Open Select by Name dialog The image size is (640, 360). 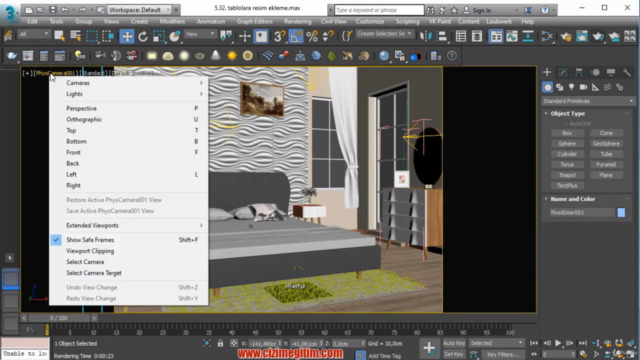(76, 36)
